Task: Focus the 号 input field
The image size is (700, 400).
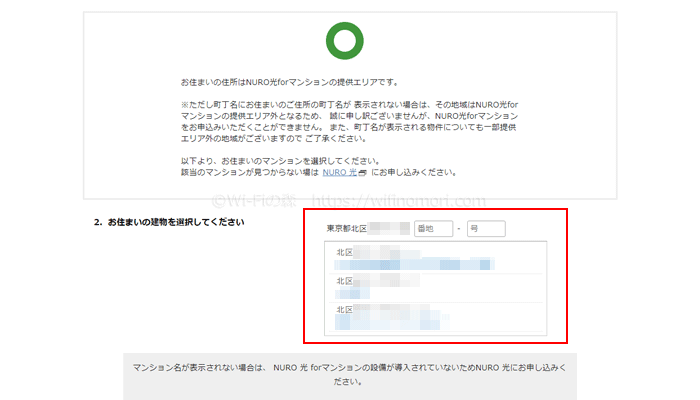Action: pyautogui.click(x=486, y=229)
